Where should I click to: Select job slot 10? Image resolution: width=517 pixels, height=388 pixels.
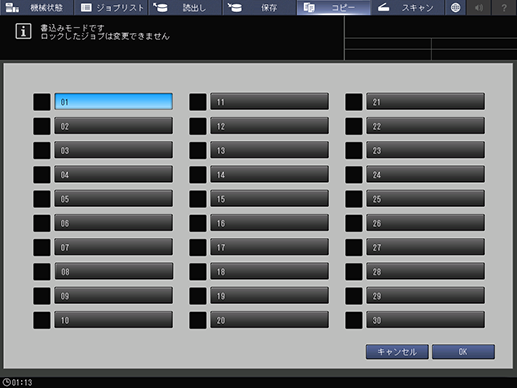point(113,320)
